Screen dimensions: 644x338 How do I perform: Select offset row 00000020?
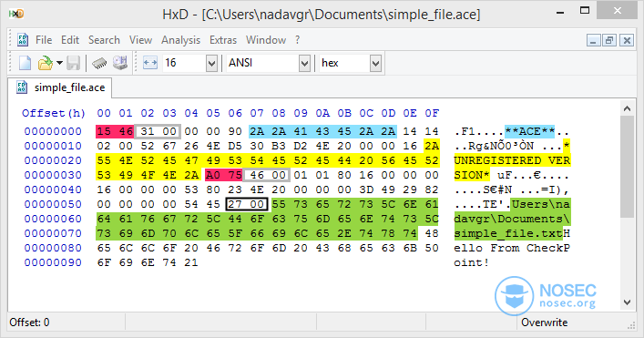tap(53, 160)
